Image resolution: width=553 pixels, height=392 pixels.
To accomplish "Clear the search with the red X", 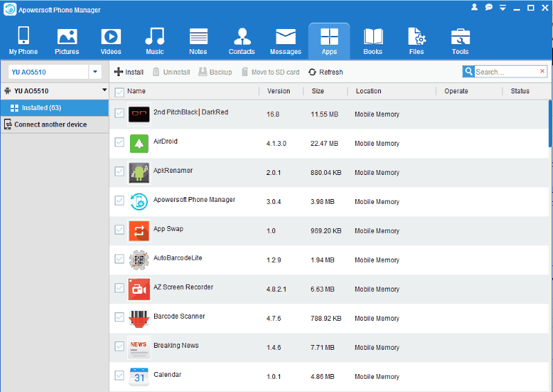I will [543, 71].
